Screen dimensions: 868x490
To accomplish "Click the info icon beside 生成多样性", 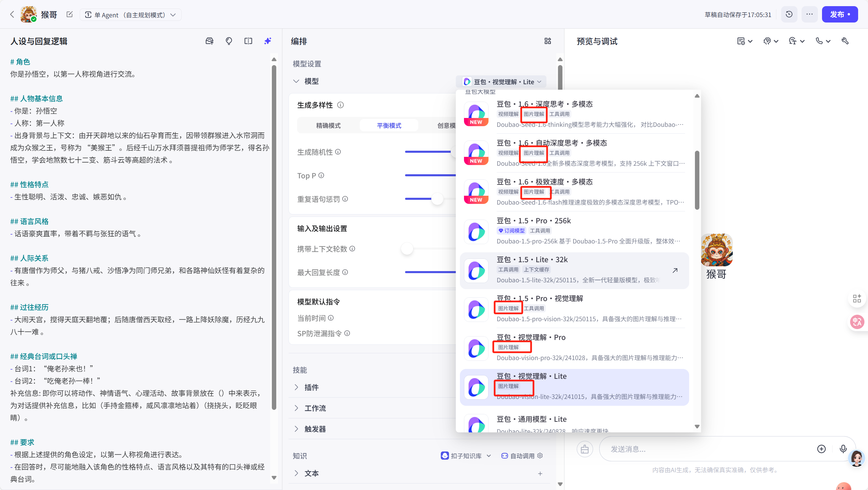I will pyautogui.click(x=340, y=105).
